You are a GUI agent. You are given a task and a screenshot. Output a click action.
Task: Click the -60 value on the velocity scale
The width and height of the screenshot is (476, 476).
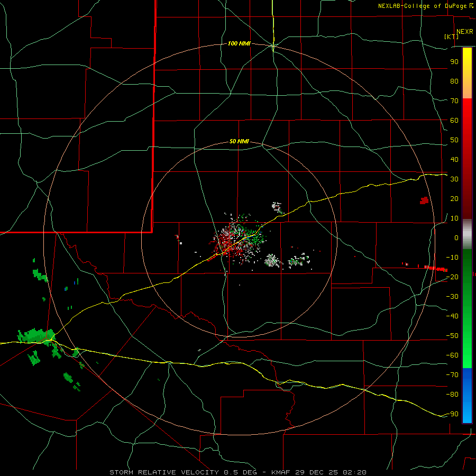[452, 355]
